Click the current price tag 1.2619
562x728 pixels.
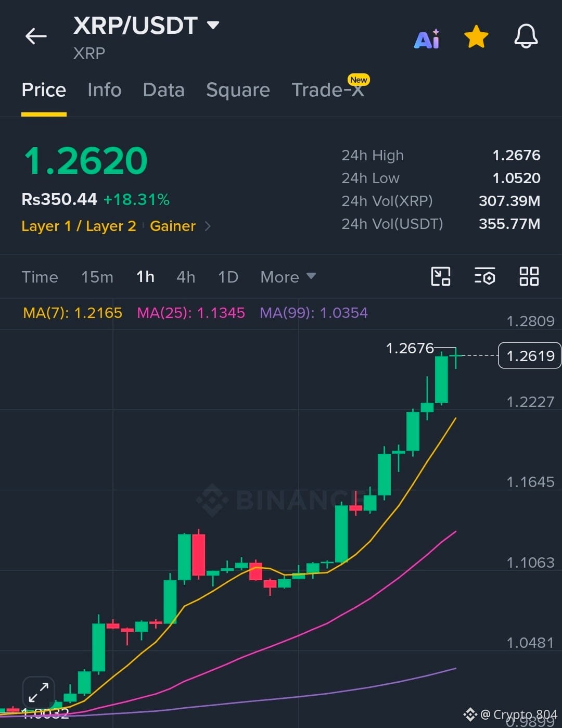pos(530,355)
